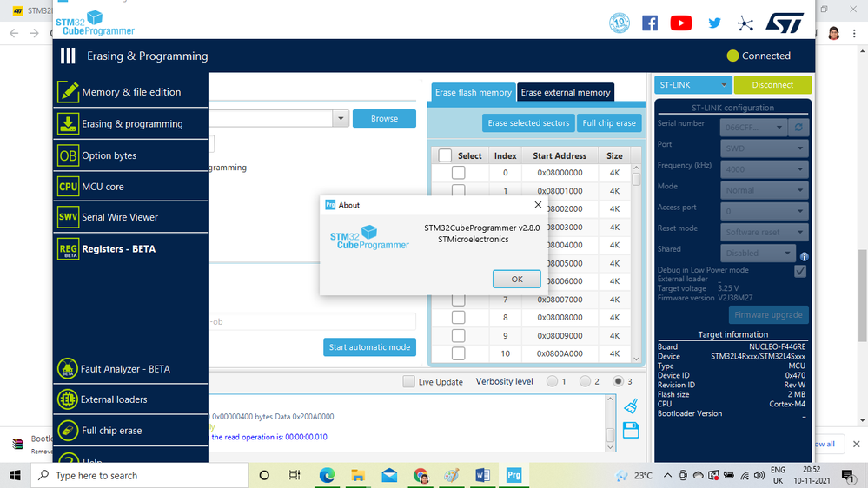Open Access port dropdown
The width and height of the screenshot is (868, 488).
click(x=764, y=211)
